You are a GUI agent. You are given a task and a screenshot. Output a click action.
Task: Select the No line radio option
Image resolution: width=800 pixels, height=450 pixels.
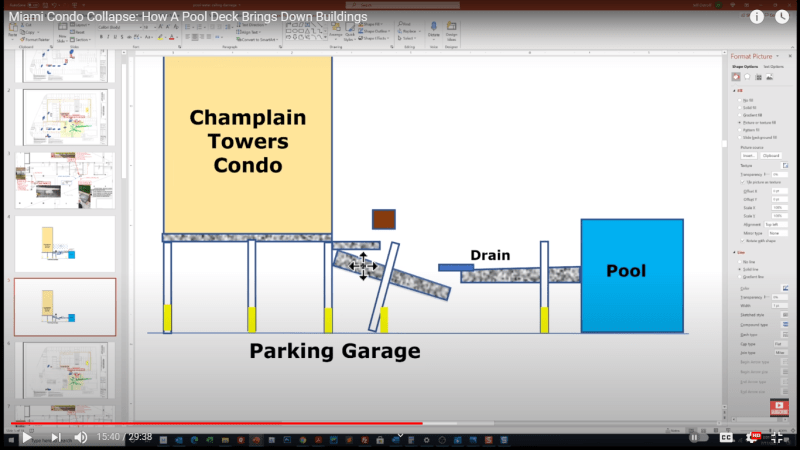tap(740, 262)
